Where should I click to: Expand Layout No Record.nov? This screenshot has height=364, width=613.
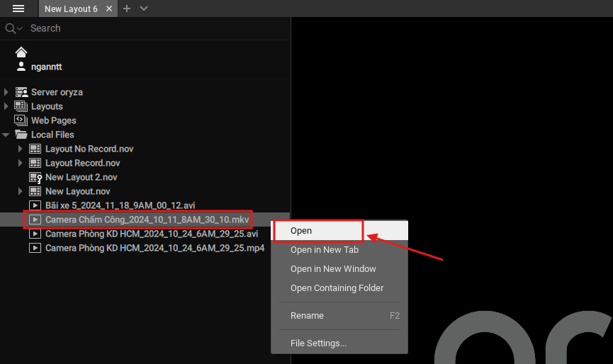[x=20, y=149]
